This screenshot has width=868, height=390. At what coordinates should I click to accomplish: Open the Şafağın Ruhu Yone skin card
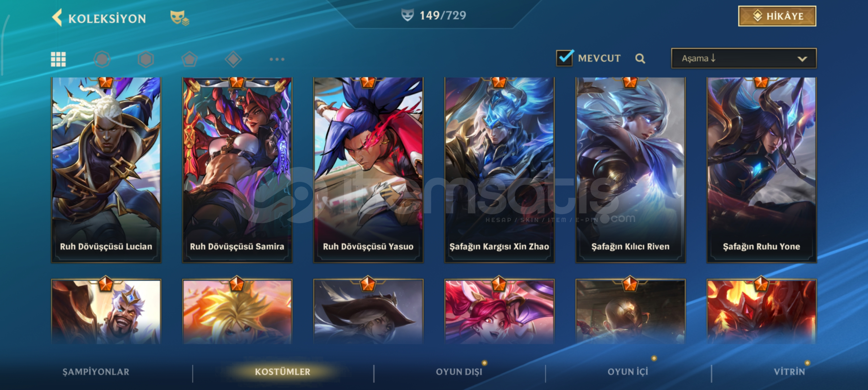point(761,170)
